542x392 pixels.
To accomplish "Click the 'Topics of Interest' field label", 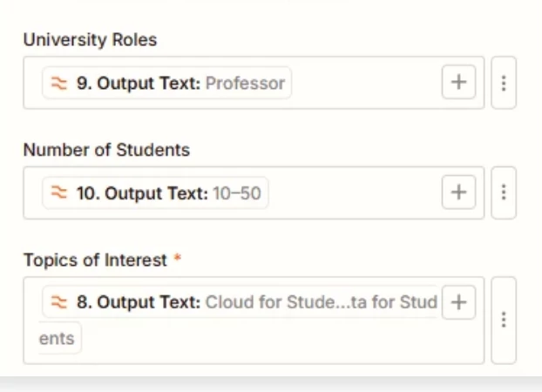I will coord(96,260).
